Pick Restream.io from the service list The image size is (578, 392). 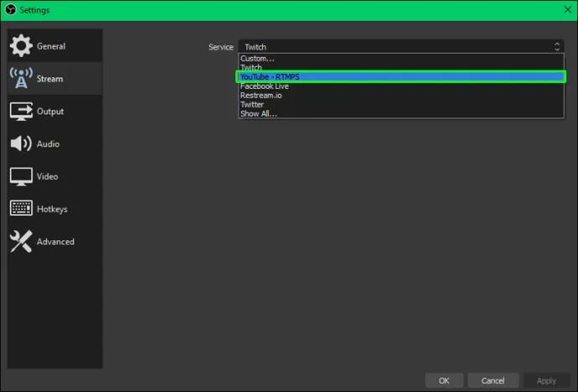(401, 95)
